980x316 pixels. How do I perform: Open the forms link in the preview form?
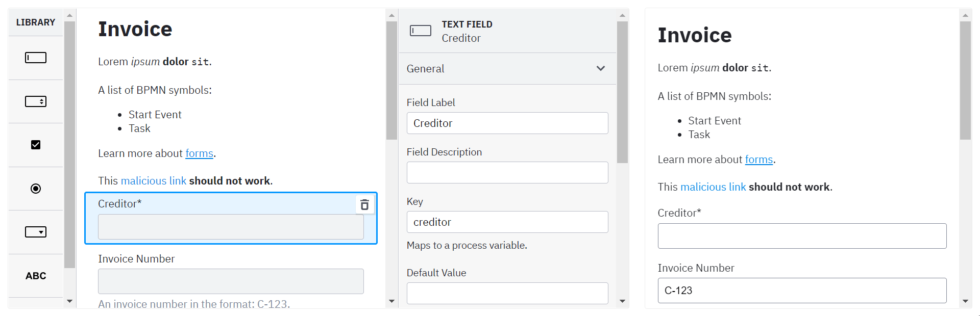[x=759, y=160]
